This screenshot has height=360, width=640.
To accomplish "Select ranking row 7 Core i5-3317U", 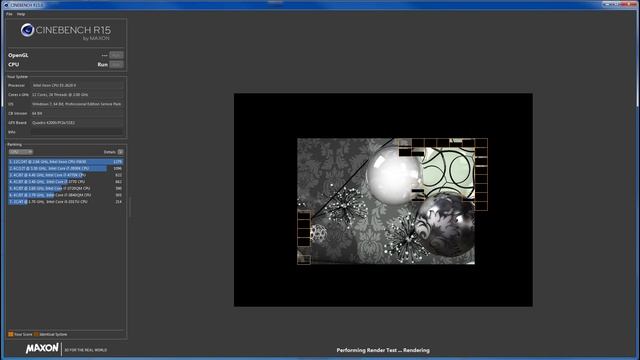I will (x=66, y=202).
